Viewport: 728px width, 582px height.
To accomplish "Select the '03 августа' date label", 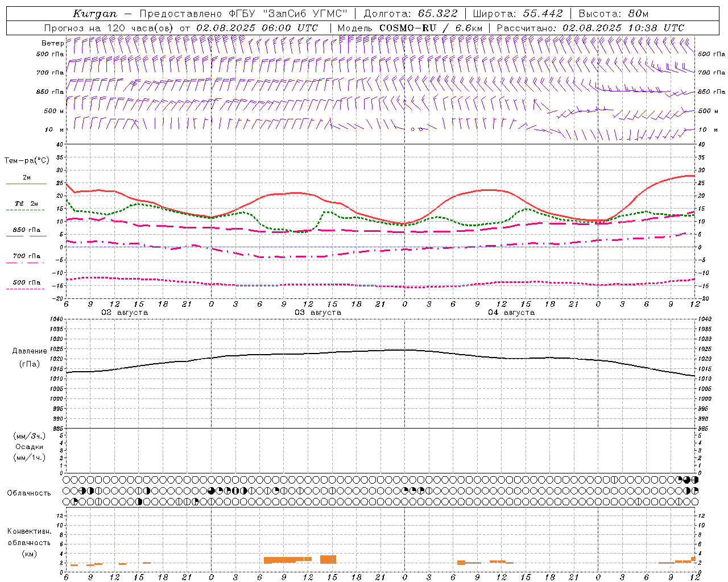I will tap(318, 313).
